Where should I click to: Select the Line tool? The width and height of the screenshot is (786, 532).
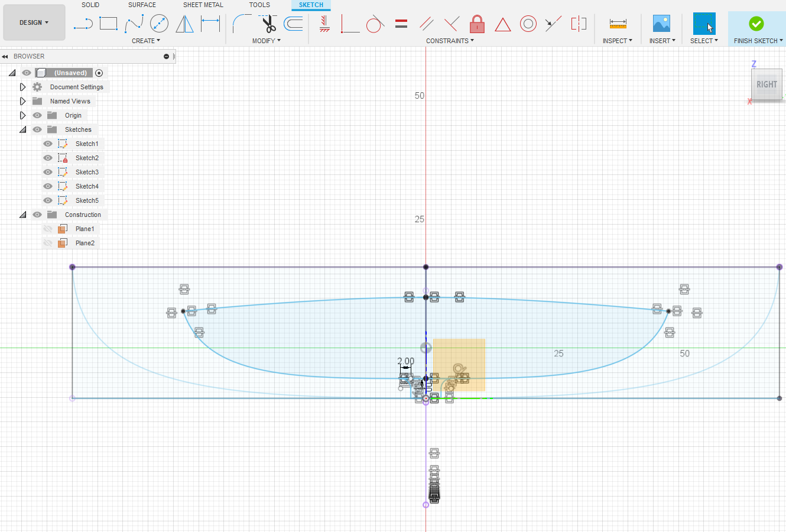(x=83, y=24)
